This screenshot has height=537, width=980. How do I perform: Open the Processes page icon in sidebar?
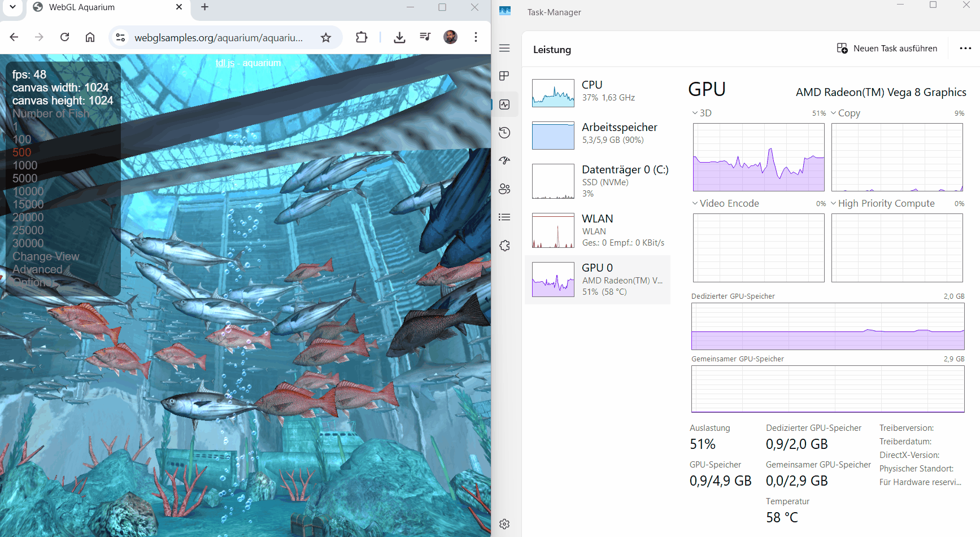[x=504, y=76]
